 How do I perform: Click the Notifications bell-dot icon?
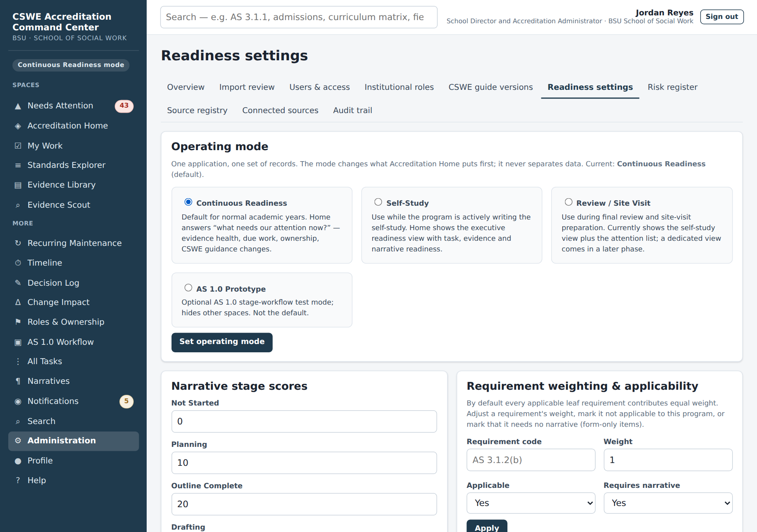point(18,402)
